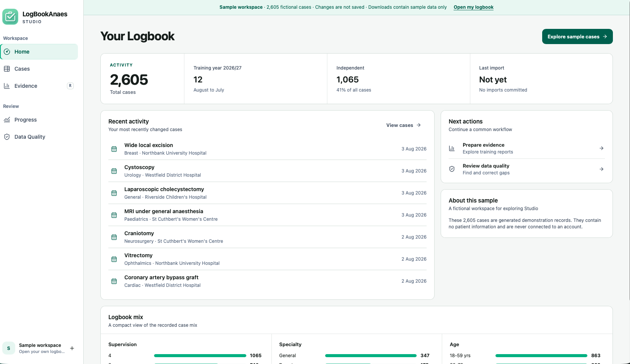Click calendar icon for MRI under general anaesthesia
630x364 pixels.
[114, 215]
